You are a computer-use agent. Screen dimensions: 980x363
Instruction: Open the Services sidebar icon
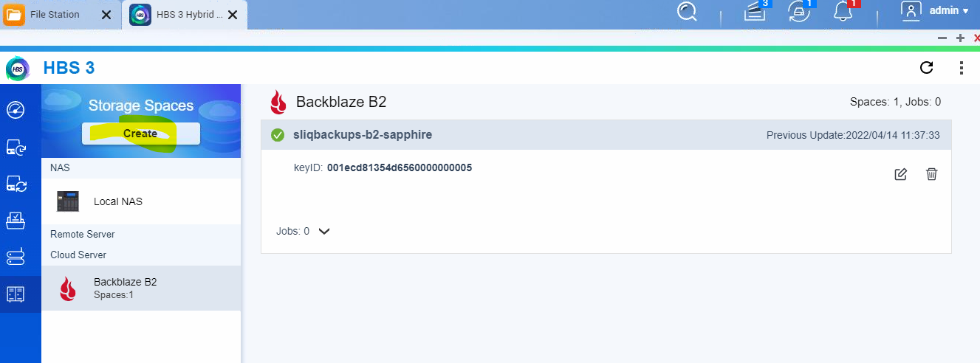coord(16,257)
